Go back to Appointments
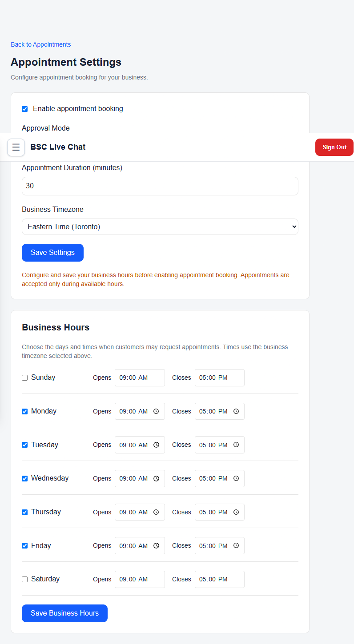The height and width of the screenshot is (644, 354). pos(41,44)
